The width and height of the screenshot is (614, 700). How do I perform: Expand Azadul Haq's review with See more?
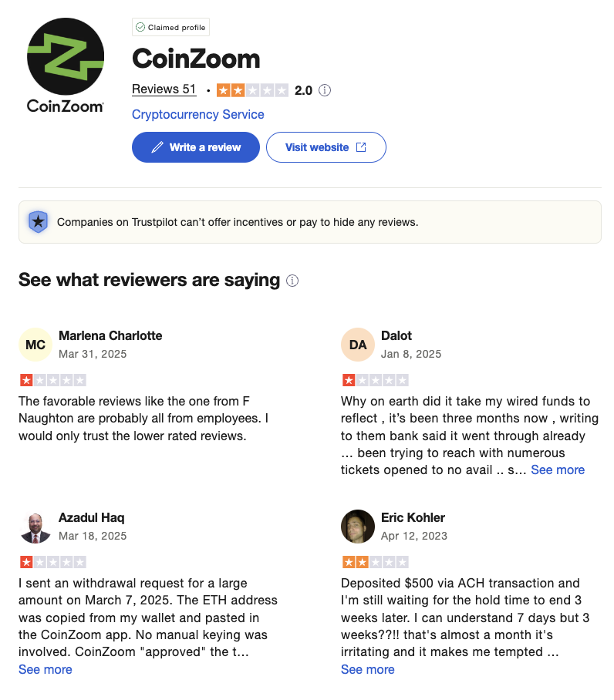tap(46, 669)
